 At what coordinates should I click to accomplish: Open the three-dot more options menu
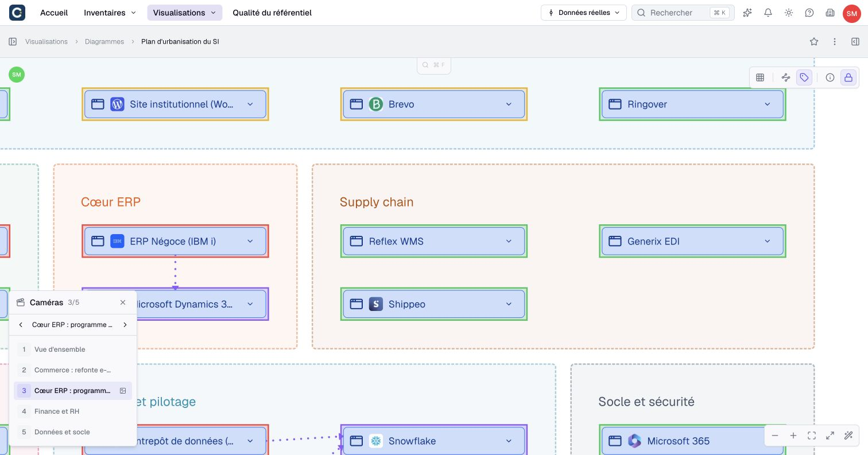pyautogui.click(x=835, y=41)
